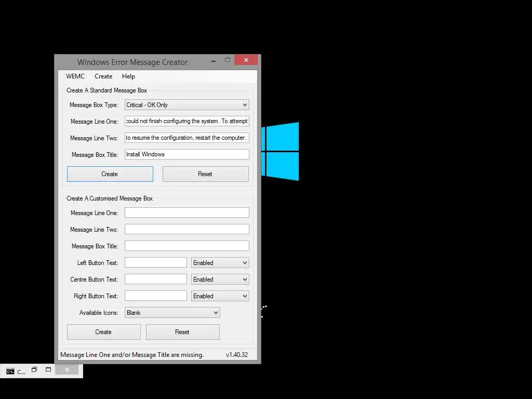Click the customised Message Box Title field
The height and width of the screenshot is (399, 532).
pos(187,246)
